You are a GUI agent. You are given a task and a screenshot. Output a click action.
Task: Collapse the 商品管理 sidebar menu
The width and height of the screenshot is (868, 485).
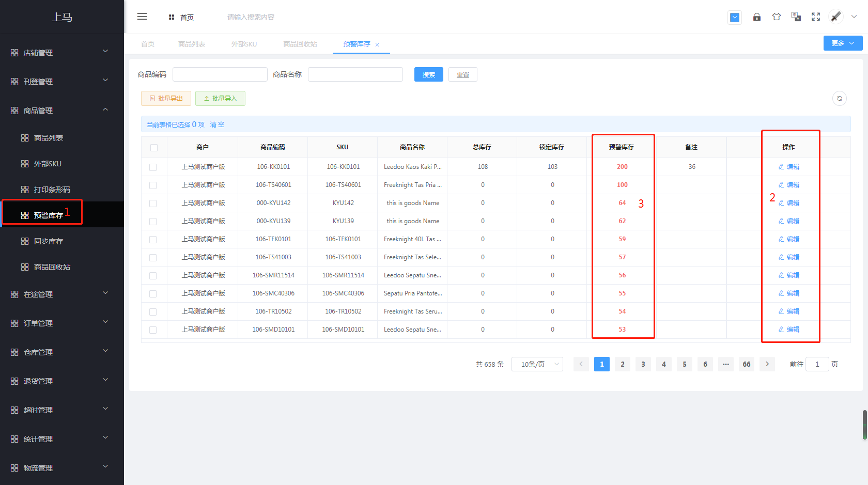(62, 111)
